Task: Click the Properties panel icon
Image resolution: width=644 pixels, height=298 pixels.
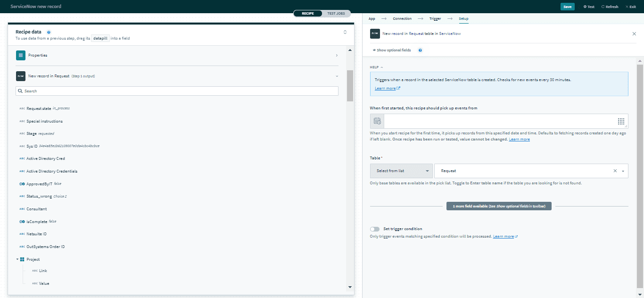Action: click(21, 55)
